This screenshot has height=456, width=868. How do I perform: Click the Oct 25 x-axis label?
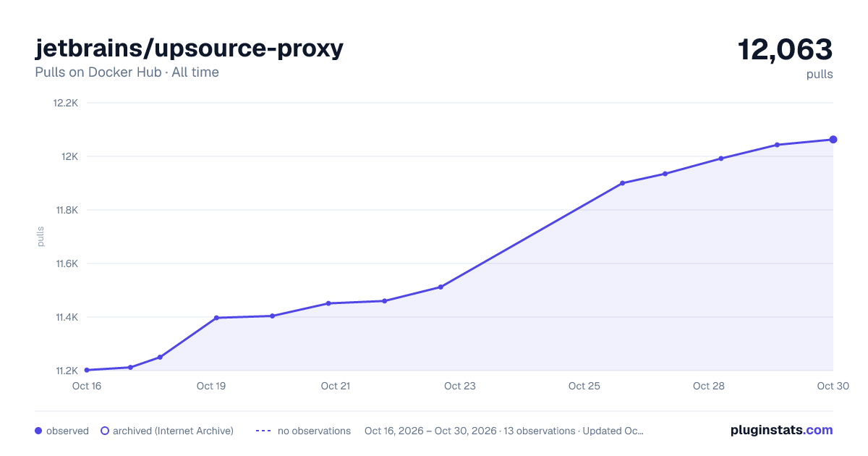point(584,386)
